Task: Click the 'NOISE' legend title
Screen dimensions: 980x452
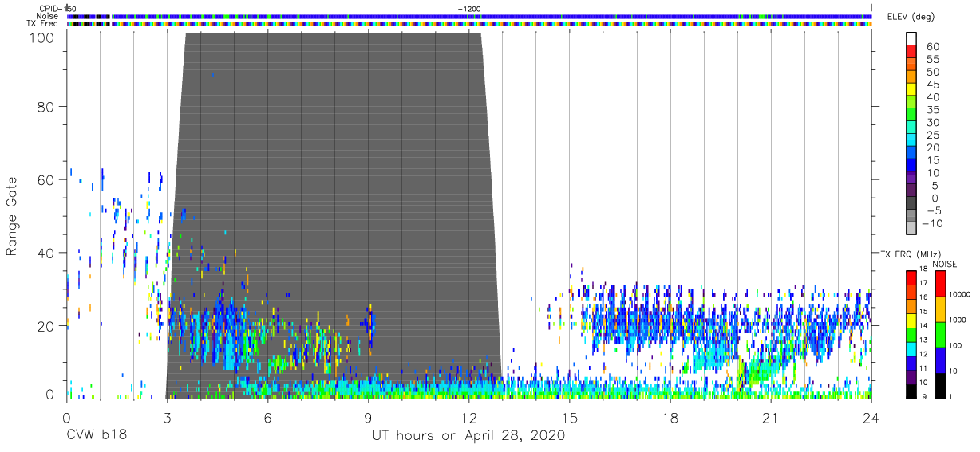Action: [944, 264]
